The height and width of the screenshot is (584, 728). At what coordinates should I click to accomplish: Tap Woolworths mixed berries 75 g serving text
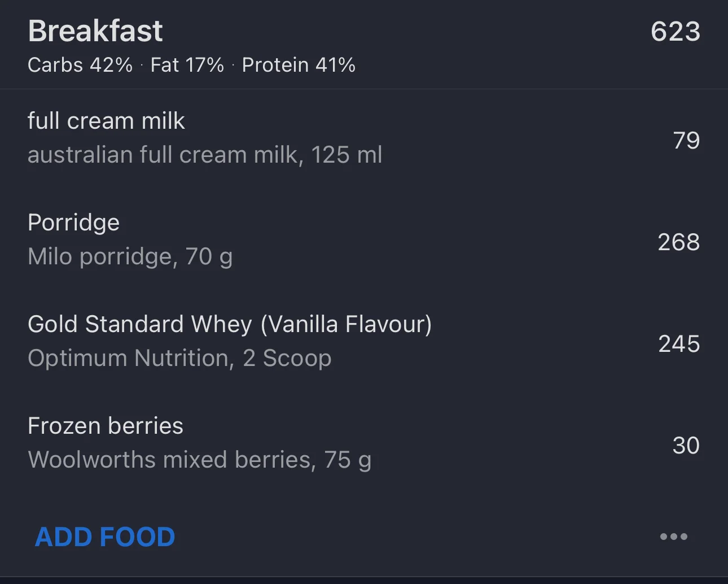pos(199,460)
